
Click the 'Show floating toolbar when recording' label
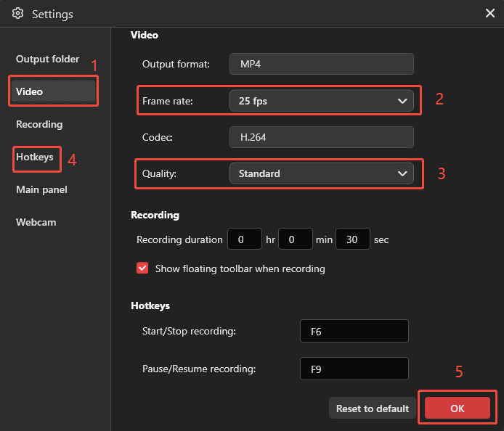tap(240, 268)
